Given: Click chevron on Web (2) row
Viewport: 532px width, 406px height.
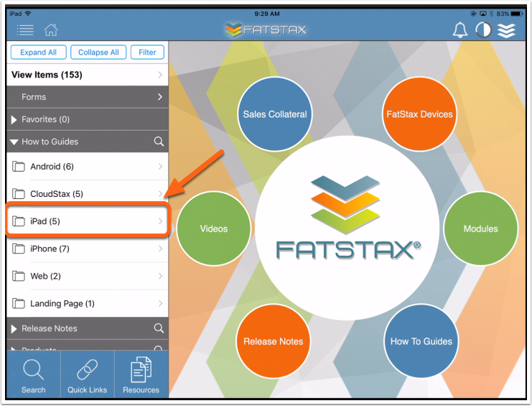Looking at the screenshot, I should tap(161, 276).
